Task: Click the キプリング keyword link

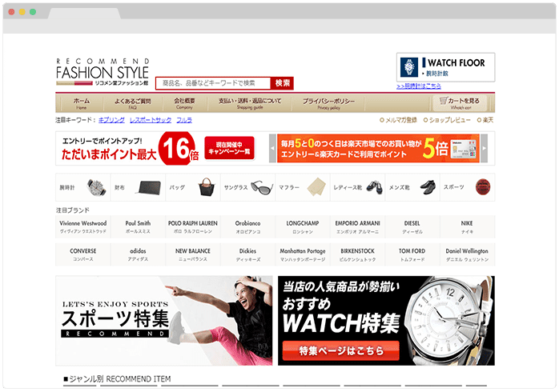Action: (111, 120)
